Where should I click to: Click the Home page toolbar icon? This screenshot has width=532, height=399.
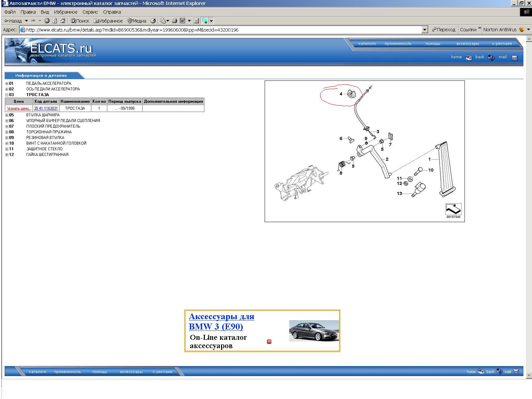[63, 21]
